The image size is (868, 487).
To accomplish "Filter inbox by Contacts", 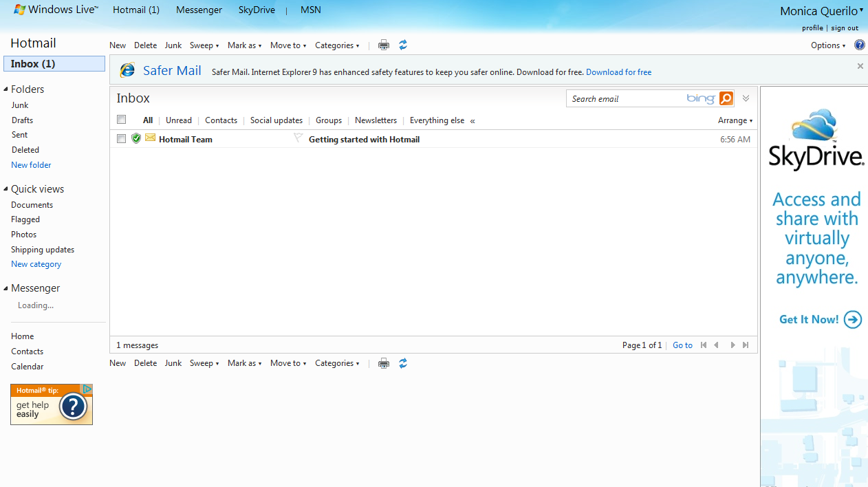I will pos(221,120).
